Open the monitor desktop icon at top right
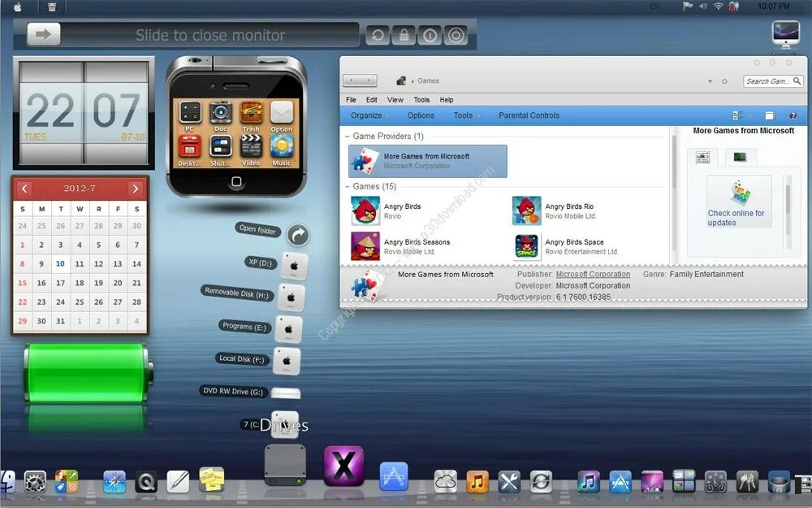The image size is (812, 508). pos(785,34)
